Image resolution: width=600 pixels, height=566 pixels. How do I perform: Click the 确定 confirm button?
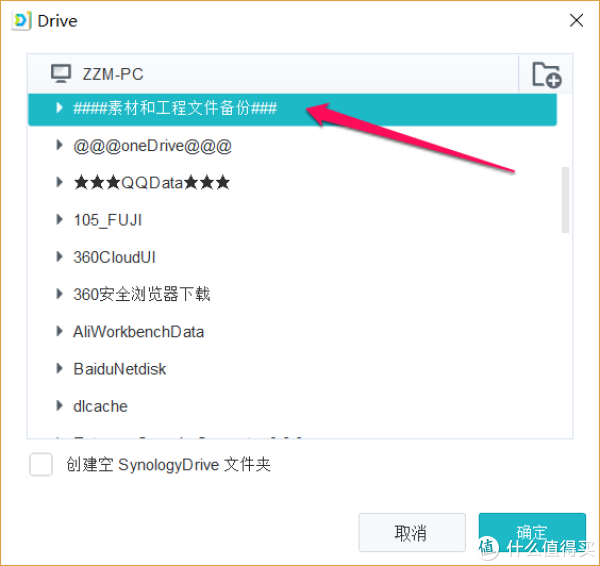pyautogui.click(x=531, y=532)
